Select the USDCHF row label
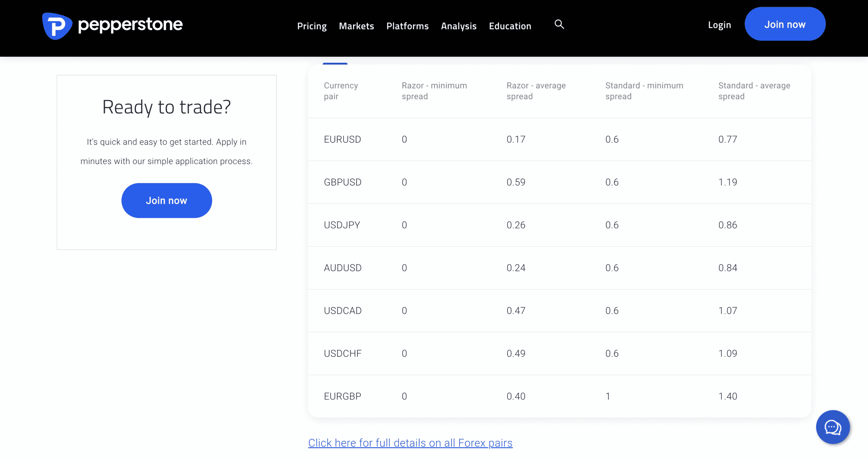The width and height of the screenshot is (868, 459). point(342,353)
